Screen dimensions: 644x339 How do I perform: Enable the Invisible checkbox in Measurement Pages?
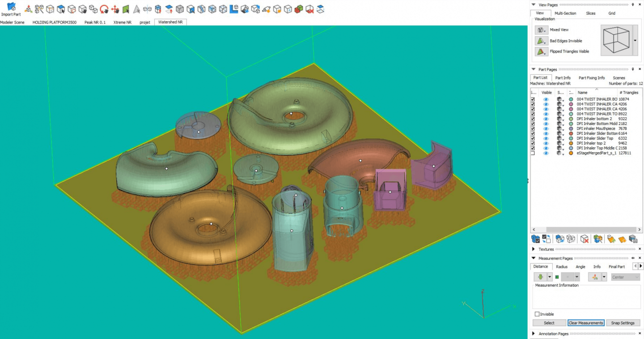point(537,313)
